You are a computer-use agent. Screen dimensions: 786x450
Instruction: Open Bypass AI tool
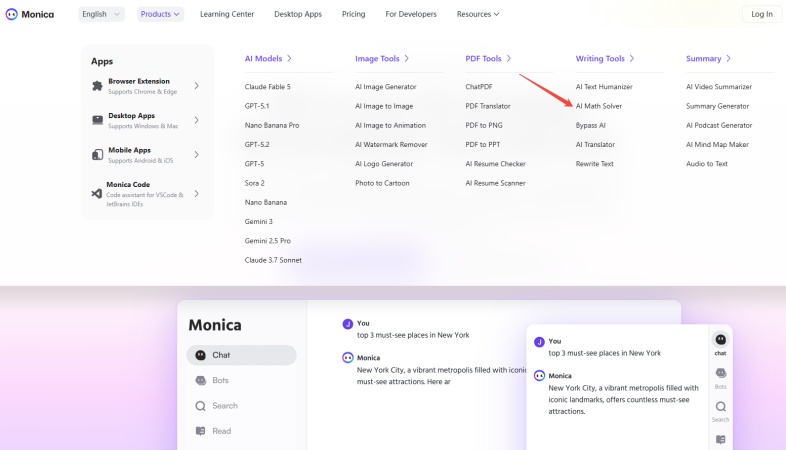point(591,125)
